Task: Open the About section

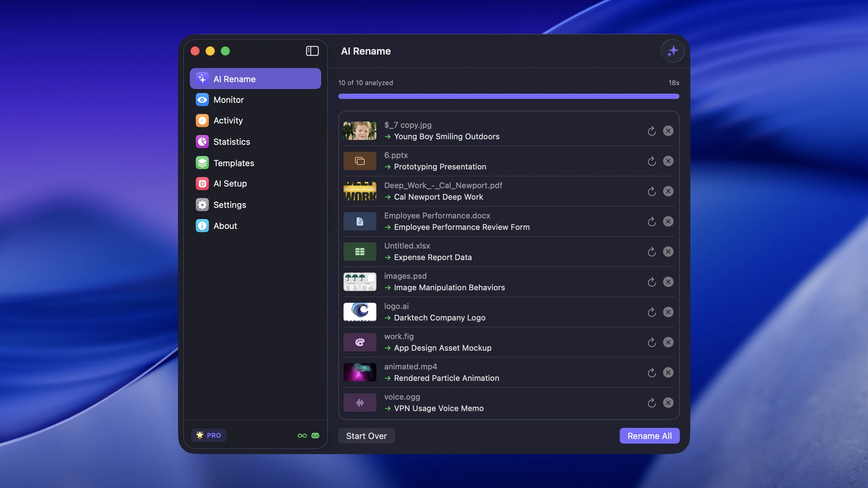Action: 255,226
